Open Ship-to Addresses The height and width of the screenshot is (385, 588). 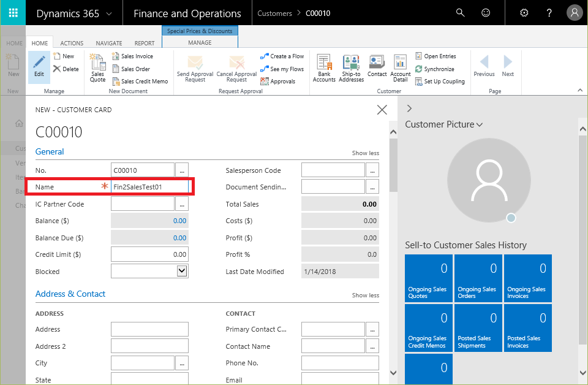pos(352,68)
